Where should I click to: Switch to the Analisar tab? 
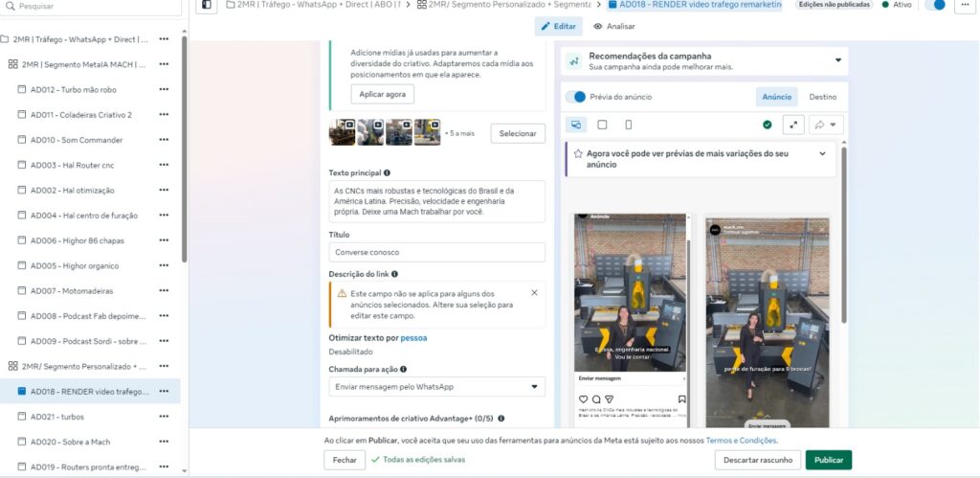(x=613, y=26)
